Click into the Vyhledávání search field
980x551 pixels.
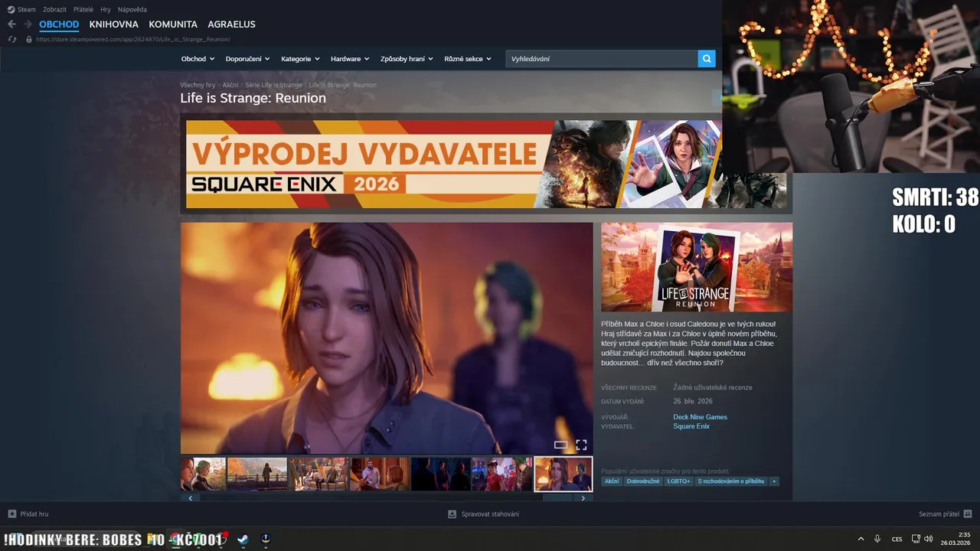(602, 59)
